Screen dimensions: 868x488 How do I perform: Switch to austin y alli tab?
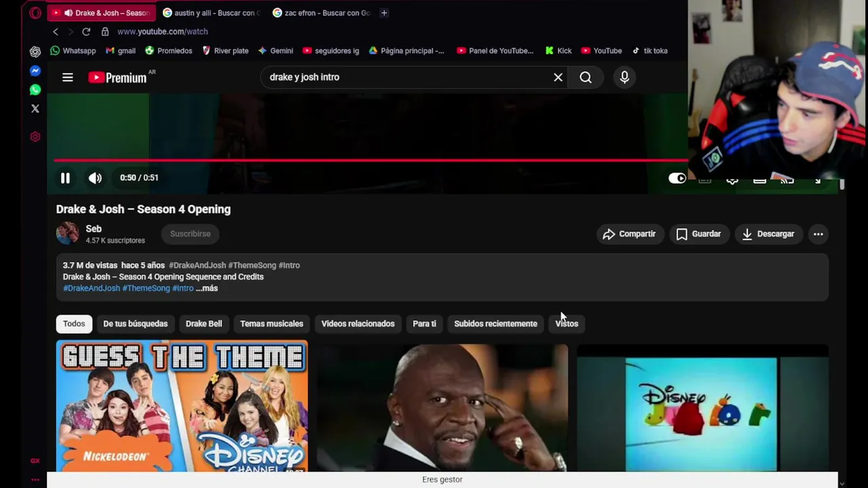(212, 13)
